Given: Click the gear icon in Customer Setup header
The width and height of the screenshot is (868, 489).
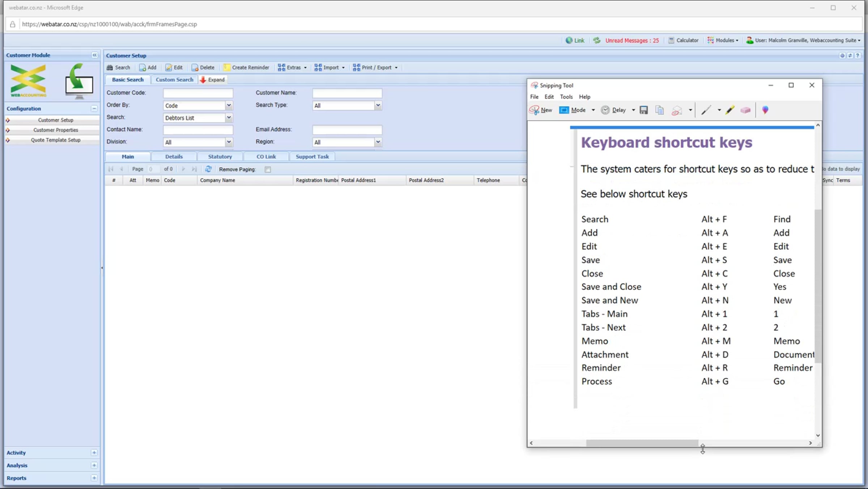Looking at the screenshot, I should point(842,56).
